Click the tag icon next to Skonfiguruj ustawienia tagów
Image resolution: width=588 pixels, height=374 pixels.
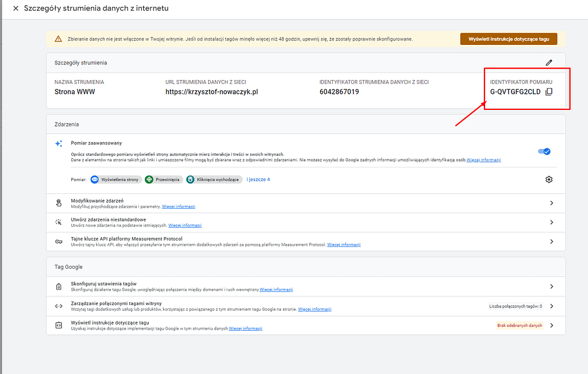point(59,286)
